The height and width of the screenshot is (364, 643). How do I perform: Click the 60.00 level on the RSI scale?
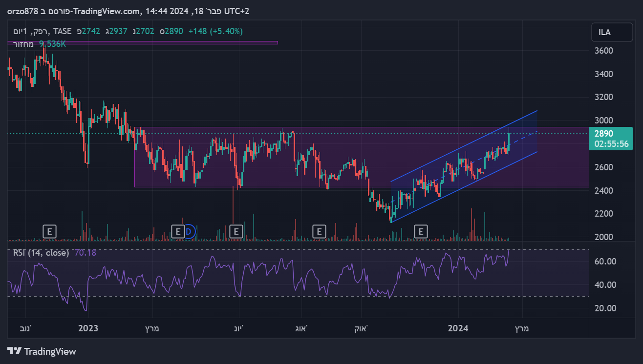604,262
